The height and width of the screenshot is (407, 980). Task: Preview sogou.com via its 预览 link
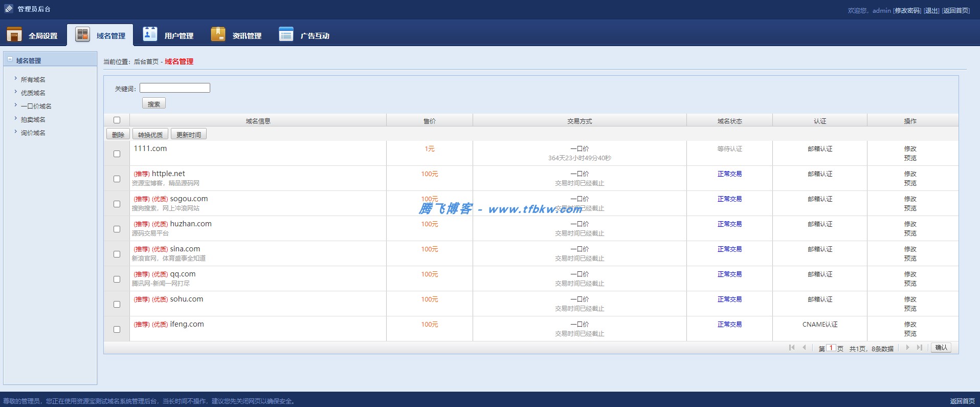(910, 208)
